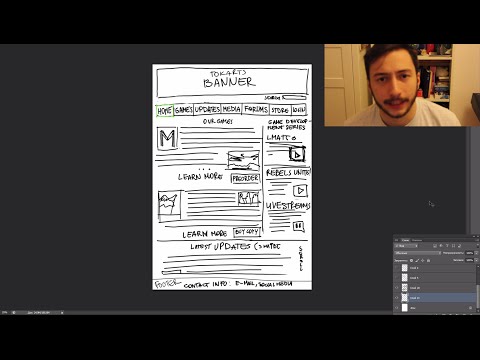Lock all with padlock icon in lock row
Image resolution: width=480 pixels, height=360 pixels.
point(428,261)
